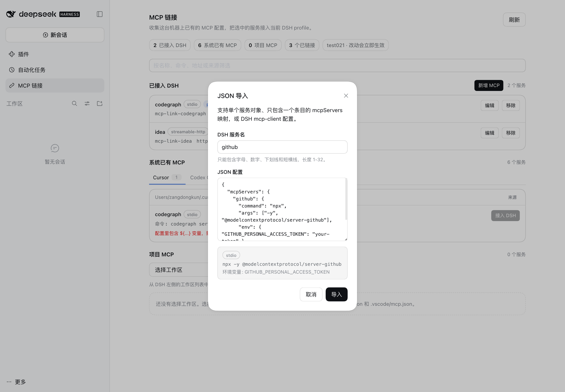Focus the MCP filter search field

(337, 65)
